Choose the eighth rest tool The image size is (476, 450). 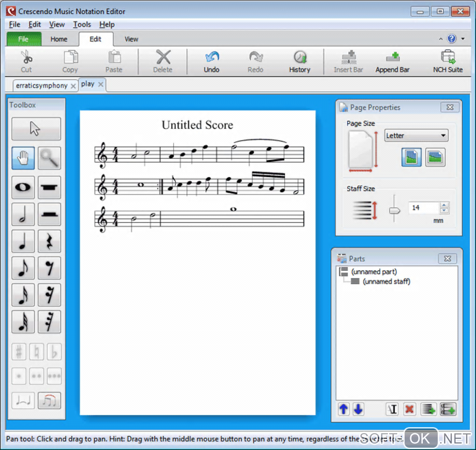tap(49, 268)
